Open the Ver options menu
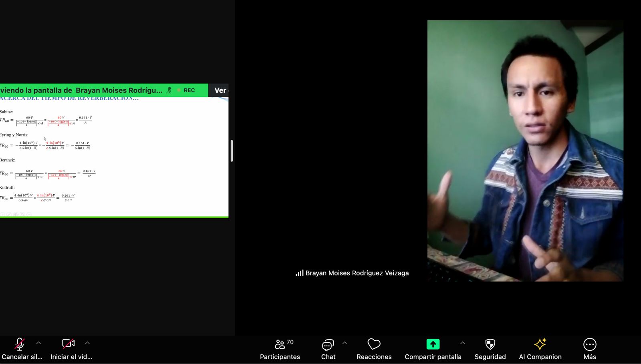 coord(220,90)
